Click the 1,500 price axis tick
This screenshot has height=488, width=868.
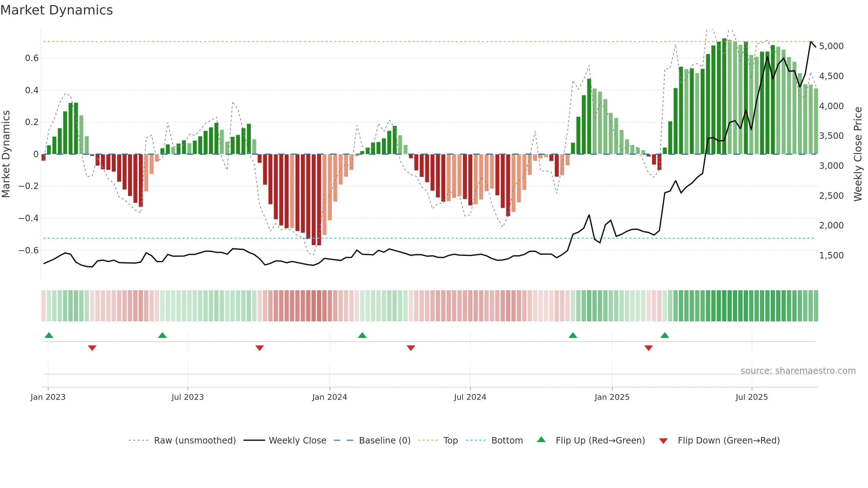(831, 256)
